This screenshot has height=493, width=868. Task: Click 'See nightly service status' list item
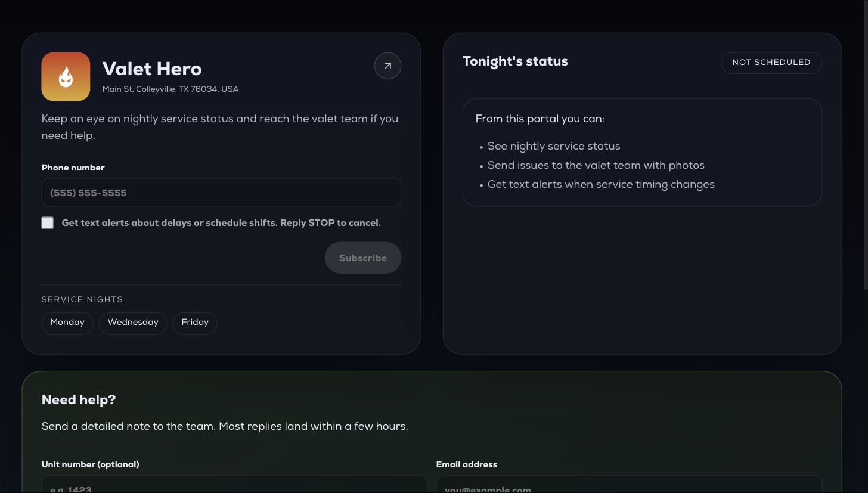coord(554,147)
